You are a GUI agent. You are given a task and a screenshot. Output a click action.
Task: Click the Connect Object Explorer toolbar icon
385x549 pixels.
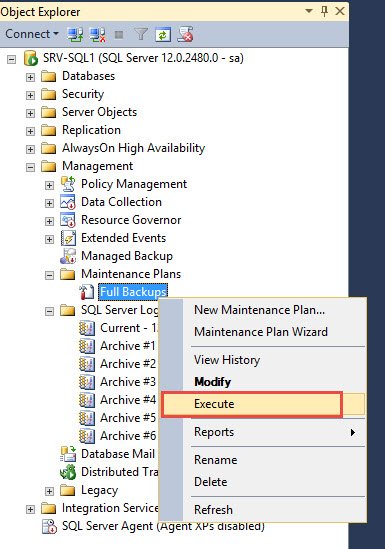[75, 34]
